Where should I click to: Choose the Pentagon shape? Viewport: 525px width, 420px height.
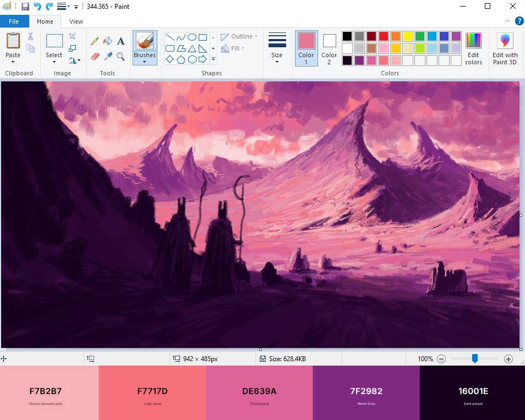click(x=181, y=59)
